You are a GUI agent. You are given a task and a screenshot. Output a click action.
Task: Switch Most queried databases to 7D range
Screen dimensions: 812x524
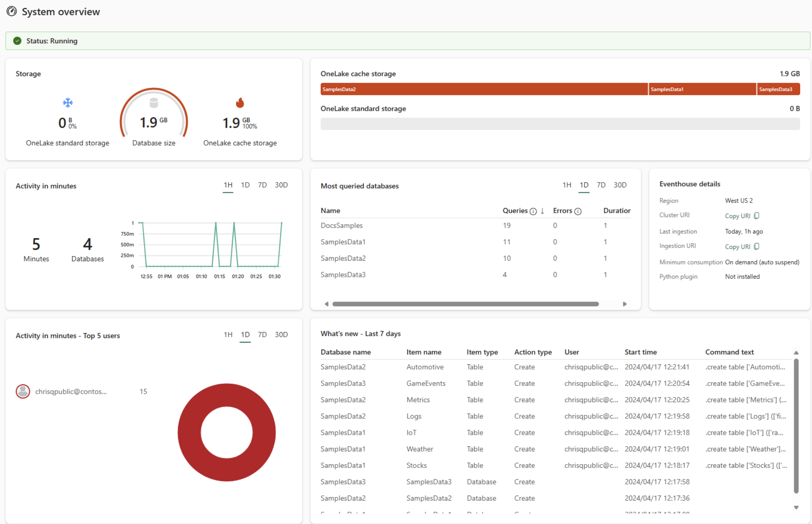click(x=601, y=185)
